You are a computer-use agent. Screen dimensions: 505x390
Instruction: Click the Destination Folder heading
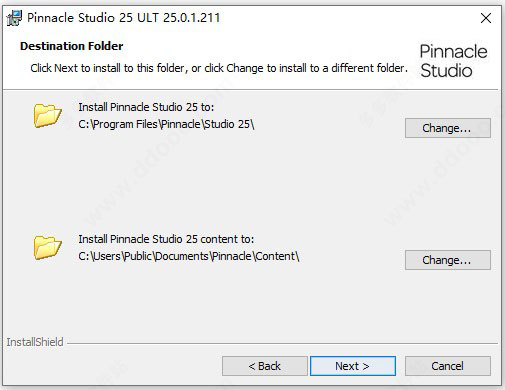coord(72,46)
